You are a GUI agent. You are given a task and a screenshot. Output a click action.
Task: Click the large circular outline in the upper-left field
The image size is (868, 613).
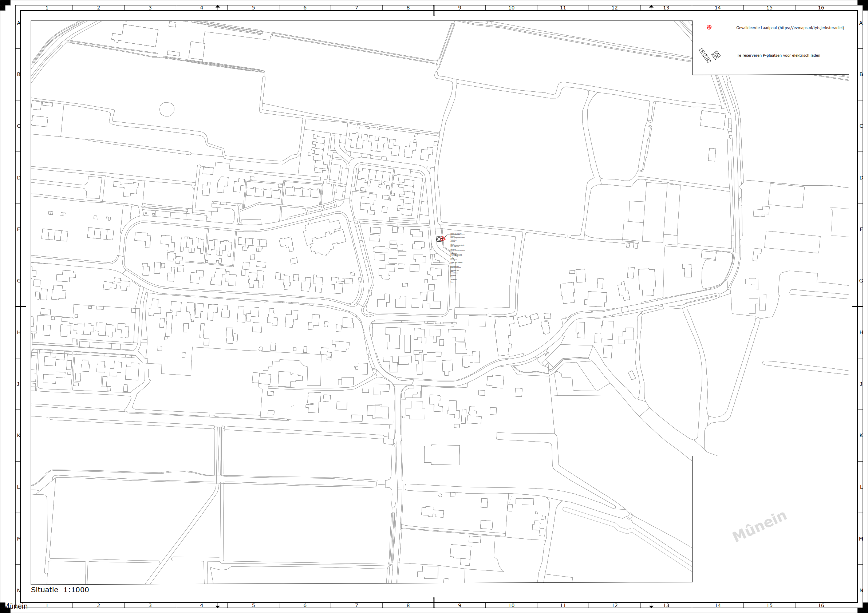(167, 109)
